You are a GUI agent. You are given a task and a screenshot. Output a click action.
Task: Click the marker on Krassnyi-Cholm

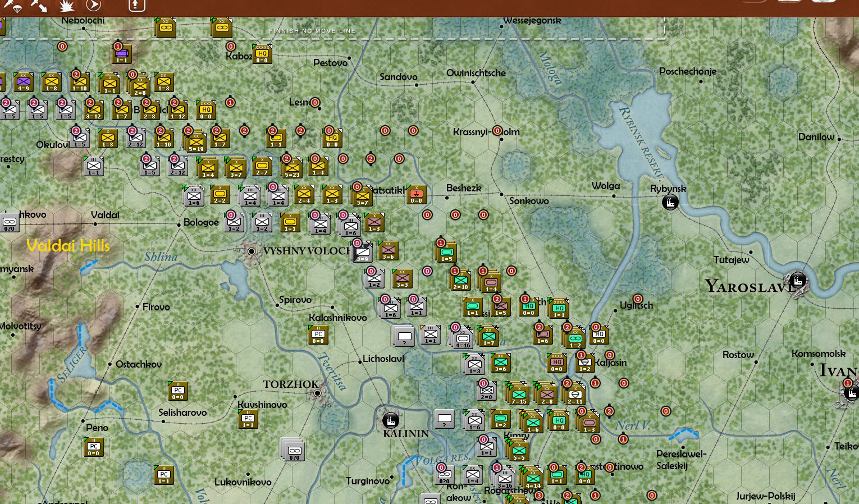pos(497,131)
